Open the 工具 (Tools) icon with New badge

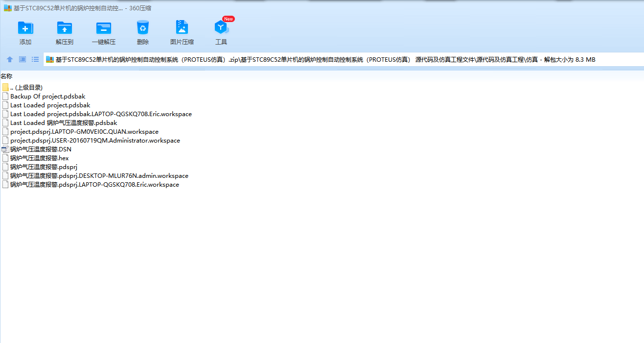pyautogui.click(x=221, y=27)
